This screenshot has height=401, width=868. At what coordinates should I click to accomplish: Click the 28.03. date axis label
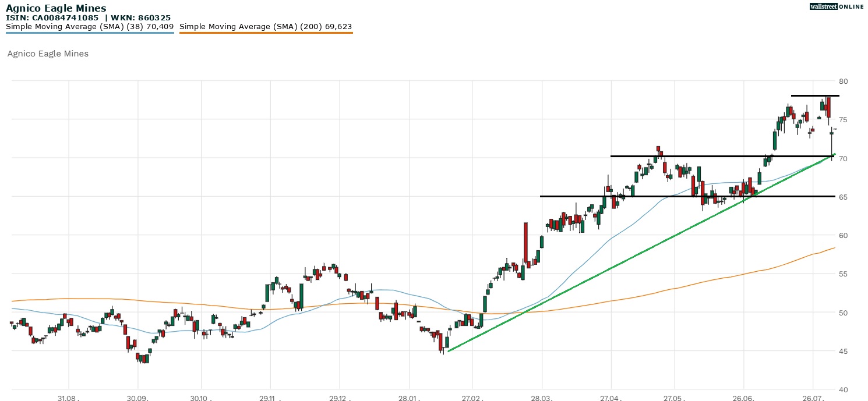(x=542, y=398)
